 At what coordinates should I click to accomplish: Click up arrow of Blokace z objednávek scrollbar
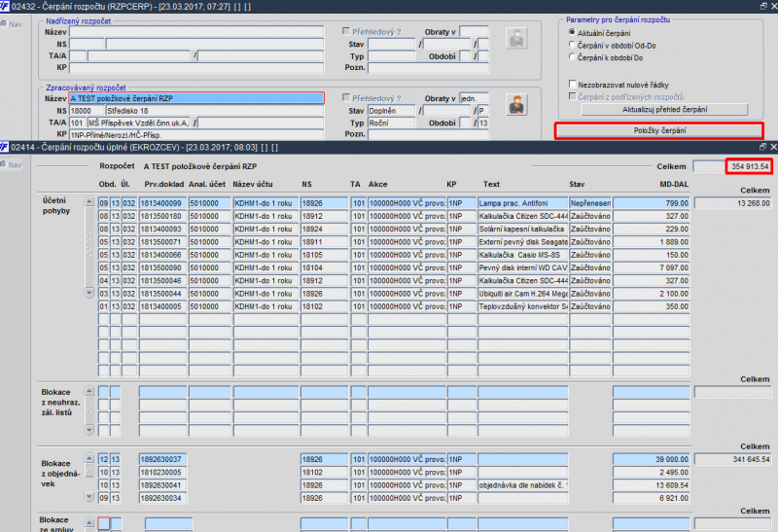click(x=89, y=458)
